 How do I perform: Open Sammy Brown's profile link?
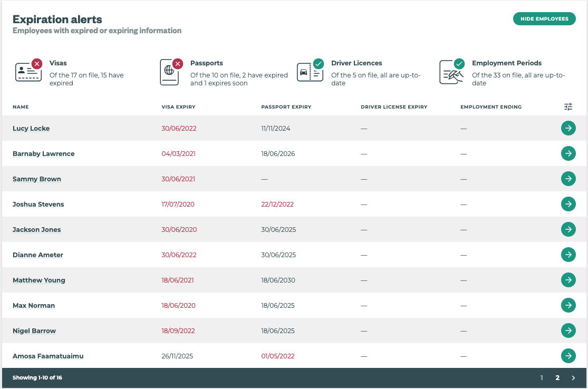37,179
